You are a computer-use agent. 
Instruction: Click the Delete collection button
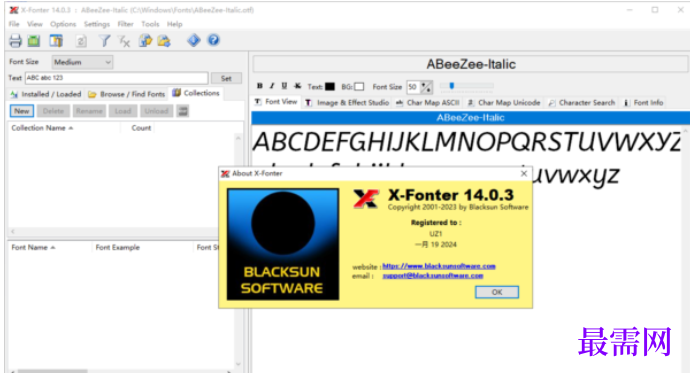[x=53, y=111]
